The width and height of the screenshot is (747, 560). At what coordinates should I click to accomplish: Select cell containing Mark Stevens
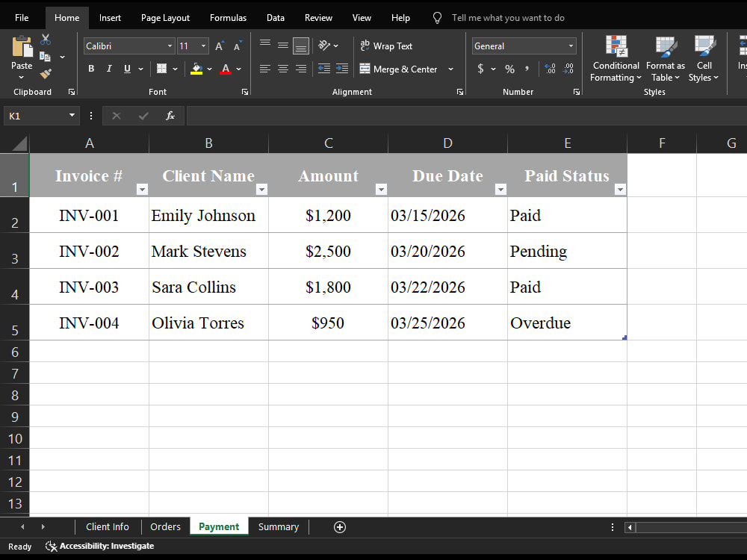click(208, 251)
